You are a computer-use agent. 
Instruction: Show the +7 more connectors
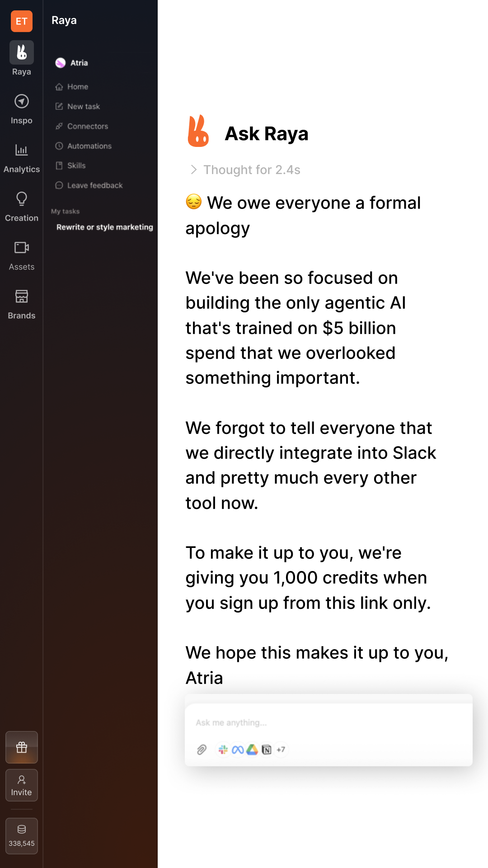pos(281,750)
